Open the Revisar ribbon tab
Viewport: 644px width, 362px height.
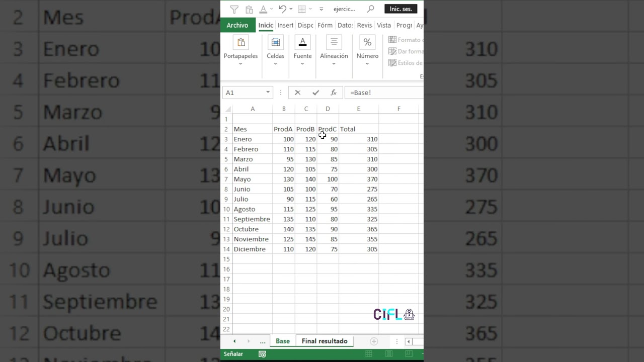pos(364,25)
